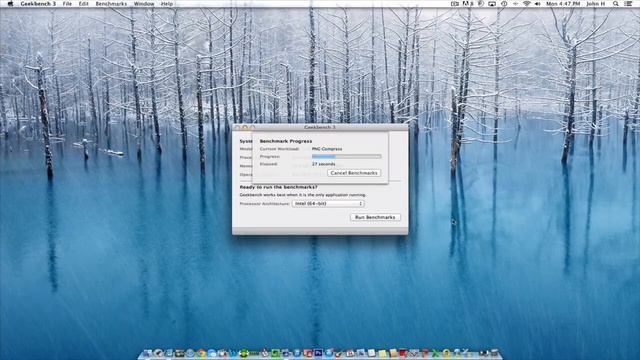Open the Help menu
Screen dimensions: 640x360
(167, 4)
